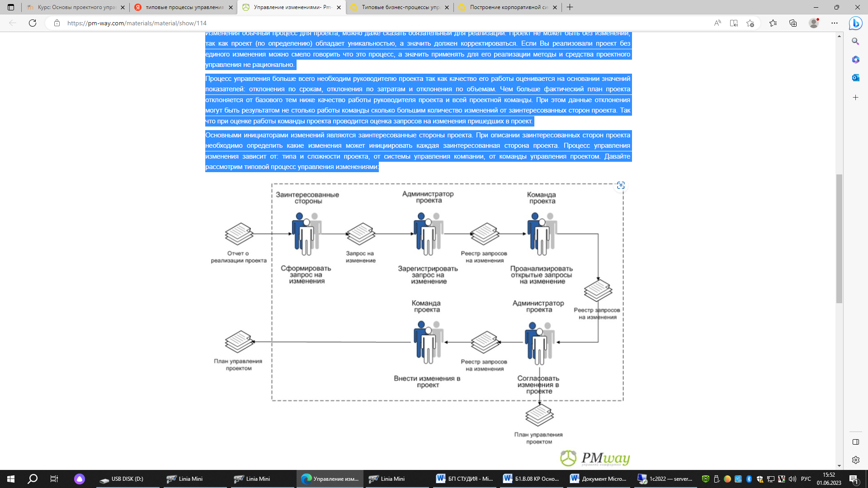Image resolution: width=868 pixels, height=488 pixels.
Task: Open 'USB DISK (D:)' taskbar window
Action: point(127,479)
